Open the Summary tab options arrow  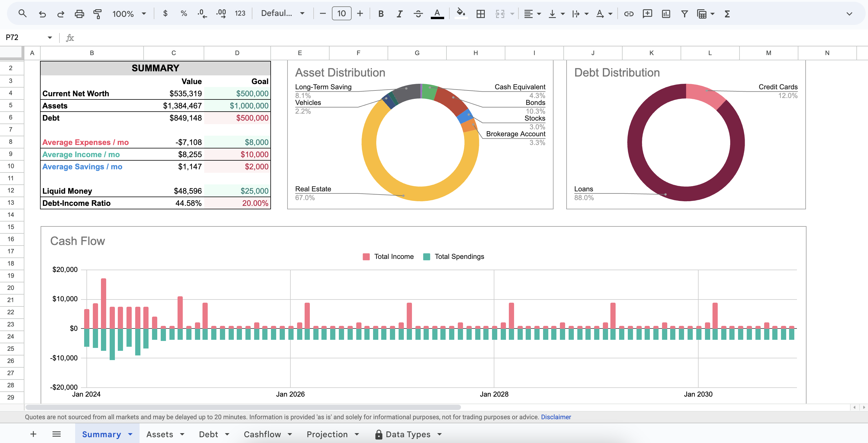coord(130,434)
